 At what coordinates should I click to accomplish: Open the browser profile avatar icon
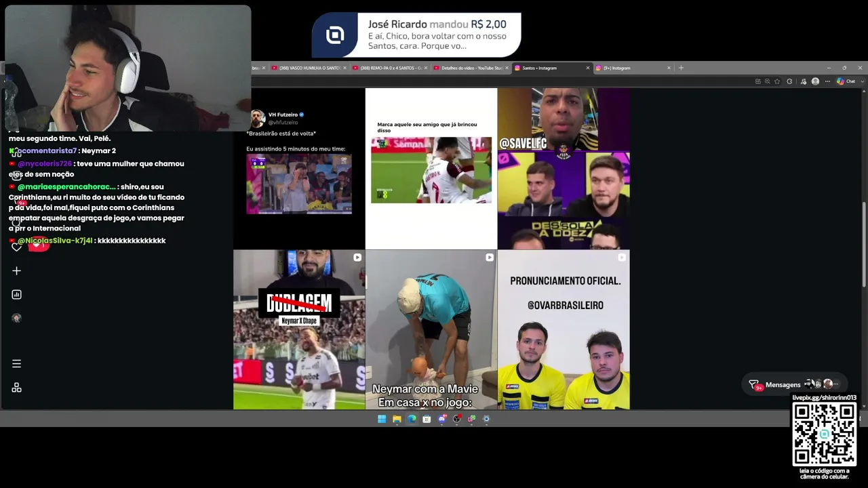[815, 81]
